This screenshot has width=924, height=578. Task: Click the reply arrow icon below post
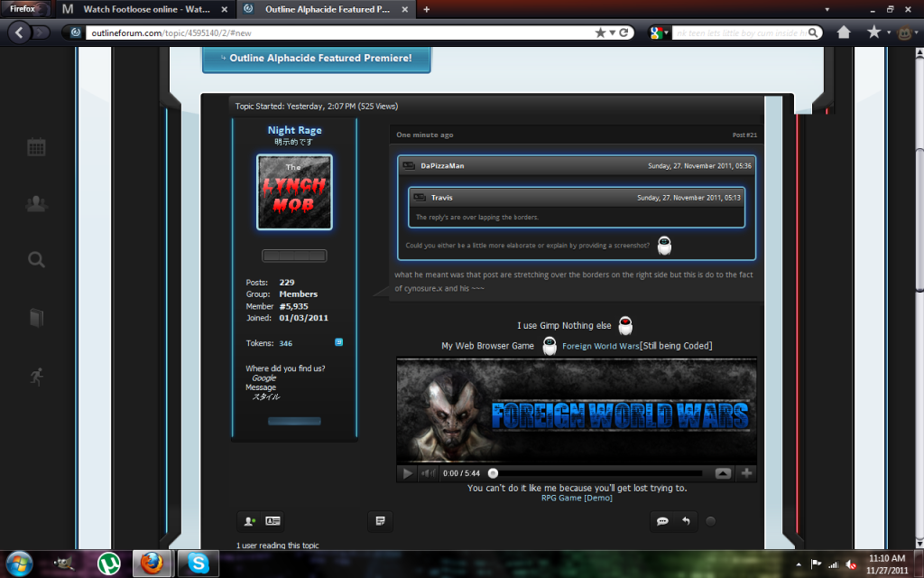pos(686,521)
